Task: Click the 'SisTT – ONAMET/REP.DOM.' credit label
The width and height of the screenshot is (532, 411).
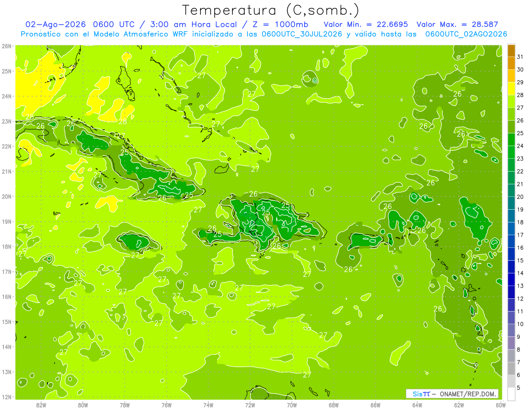Action: pos(452,394)
